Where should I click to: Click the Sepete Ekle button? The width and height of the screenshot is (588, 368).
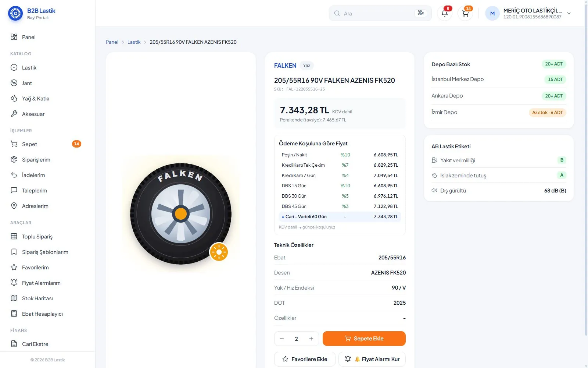pyautogui.click(x=364, y=339)
